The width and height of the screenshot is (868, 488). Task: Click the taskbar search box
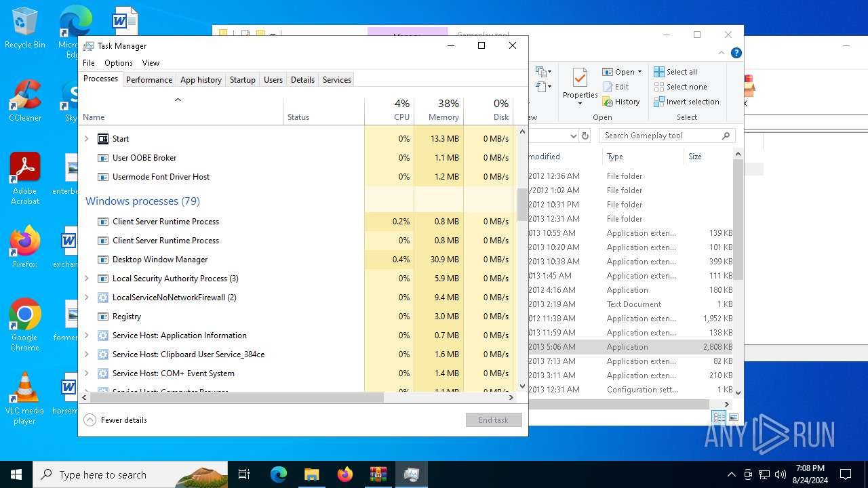pos(130,474)
